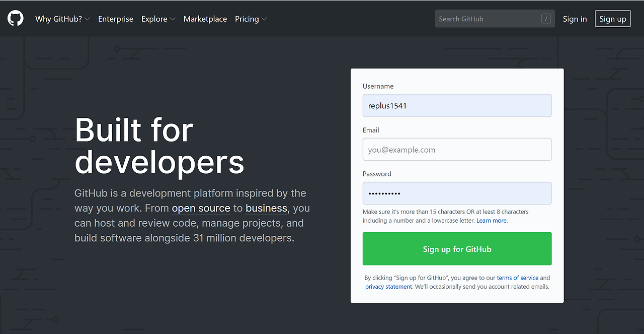Expand the Pricing dropdown menu
The width and height of the screenshot is (644, 334).
point(251,19)
